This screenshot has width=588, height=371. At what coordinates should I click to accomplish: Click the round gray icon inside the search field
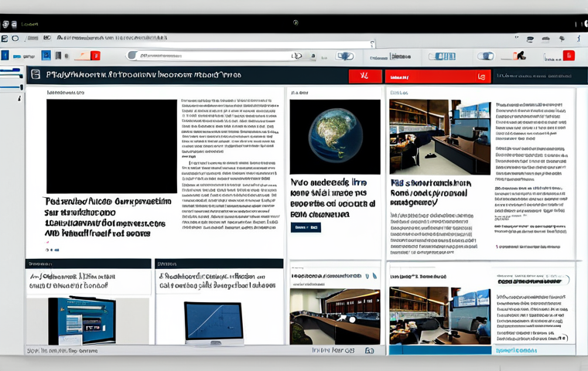132,56
